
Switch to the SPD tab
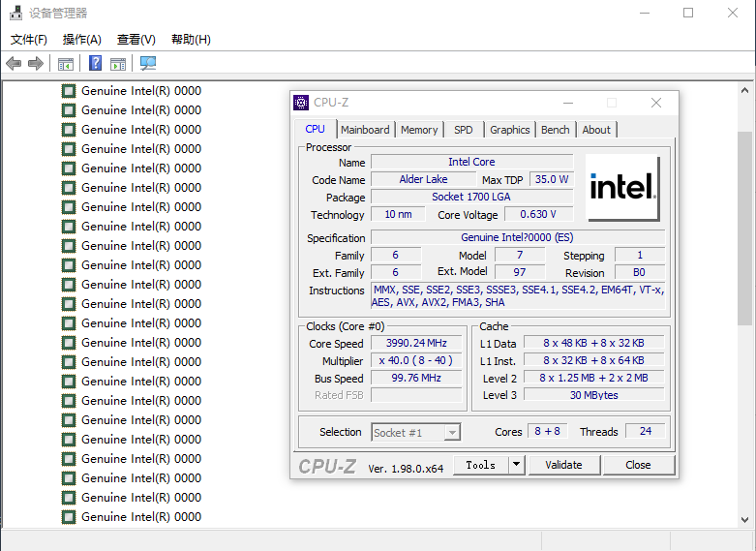464,130
